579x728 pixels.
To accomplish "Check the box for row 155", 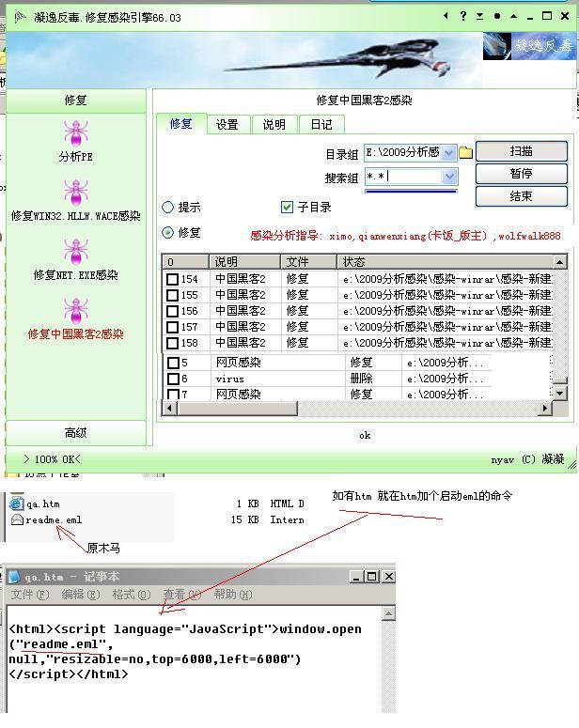I will 172,295.
